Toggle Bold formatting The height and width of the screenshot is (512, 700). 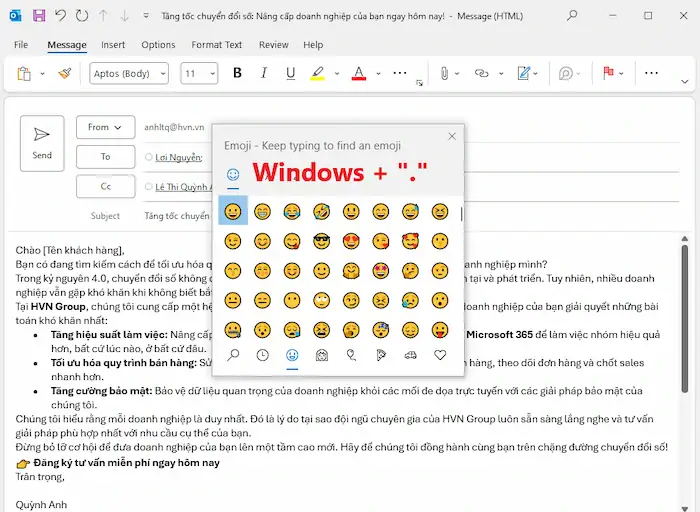tap(237, 73)
